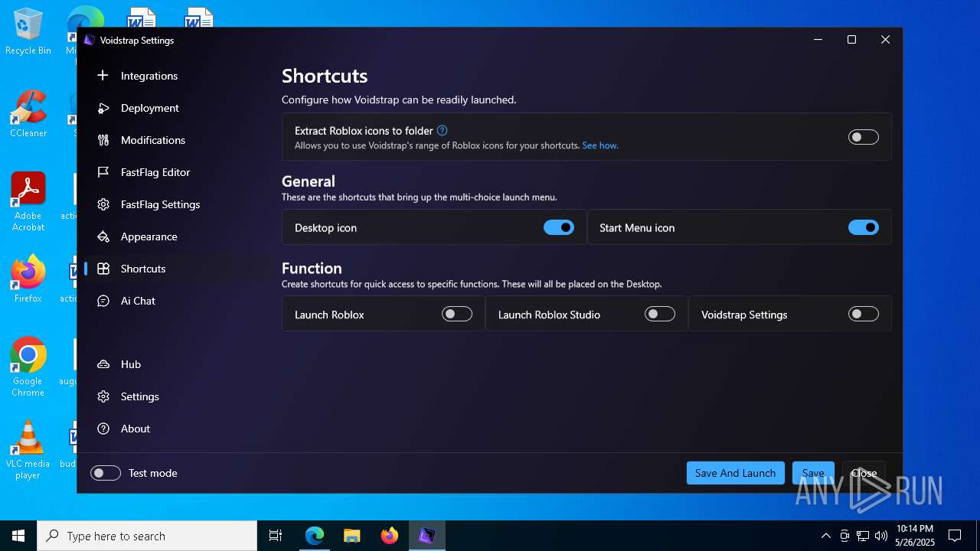Open Microsoft Edge from the taskbar
980x551 pixels.
315,536
